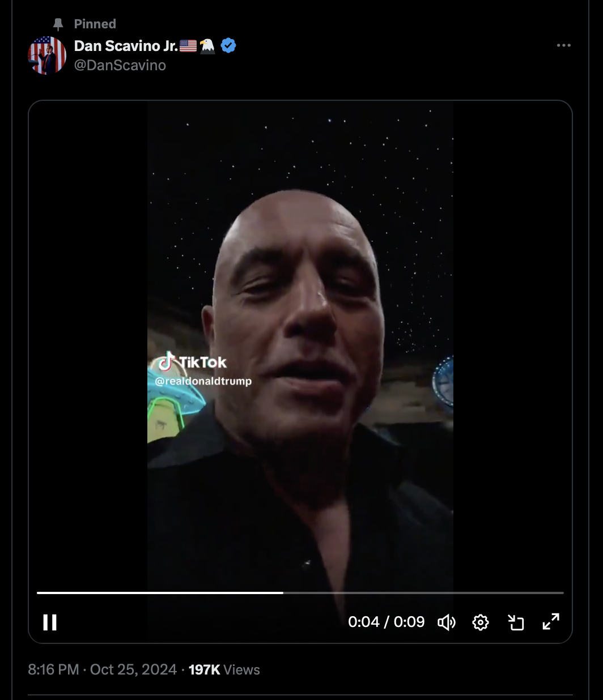Click the unplayed portion of the timeline
This screenshot has width=603, height=700.
[423, 593]
